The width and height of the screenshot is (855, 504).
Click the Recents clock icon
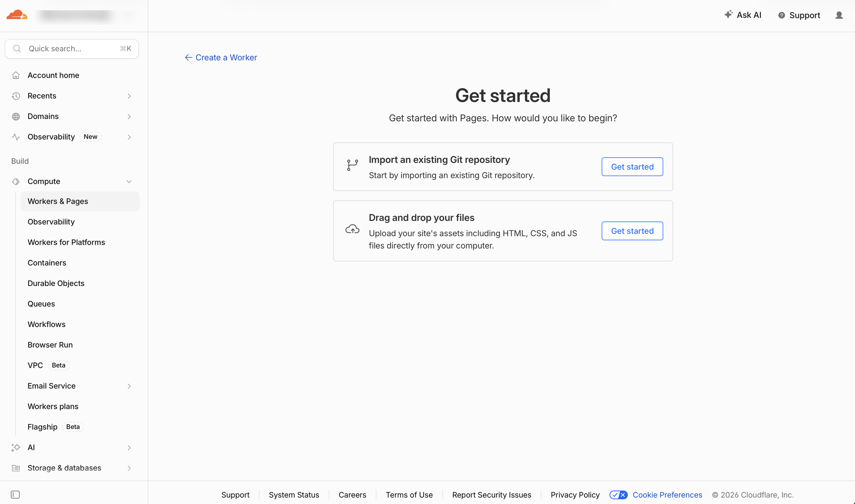16,96
